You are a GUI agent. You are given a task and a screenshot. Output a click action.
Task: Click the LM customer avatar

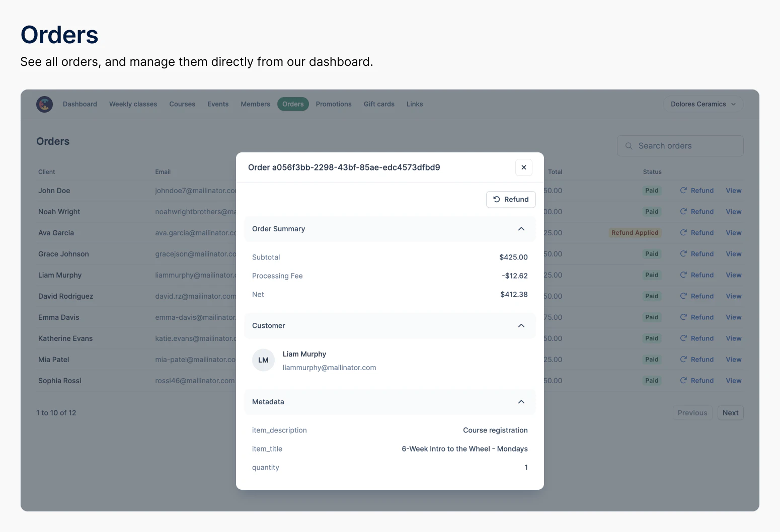pyautogui.click(x=263, y=360)
